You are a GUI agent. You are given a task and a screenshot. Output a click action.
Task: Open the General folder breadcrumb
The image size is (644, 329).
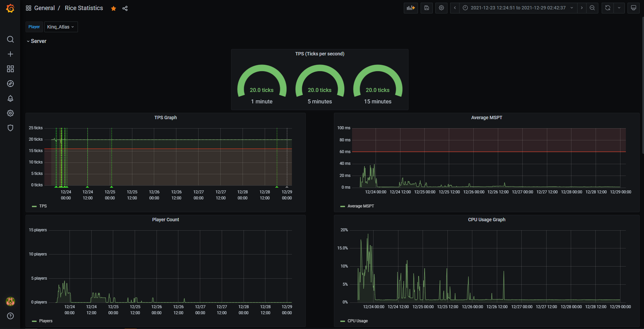point(44,8)
